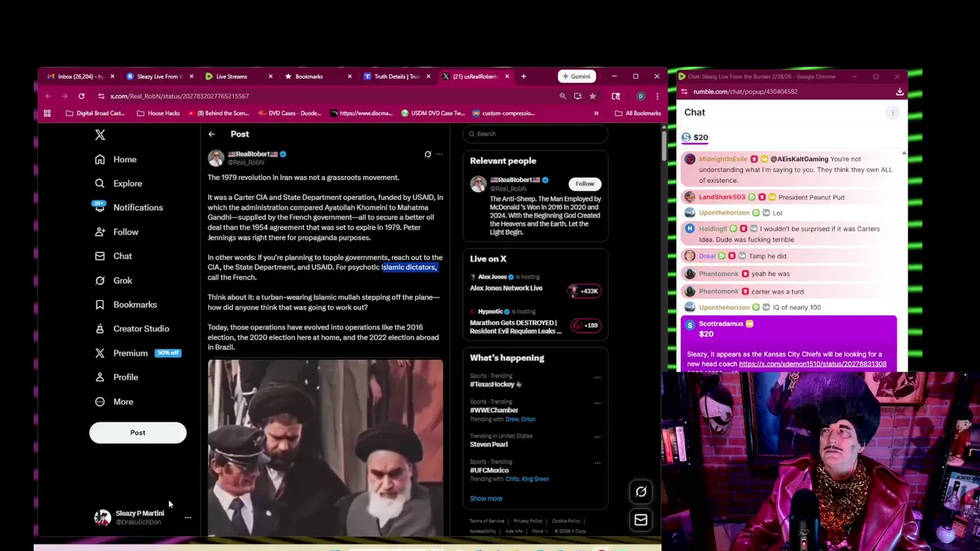Open Bookmarks in X sidebar
Screen dimensions: 980x551
tap(126, 305)
